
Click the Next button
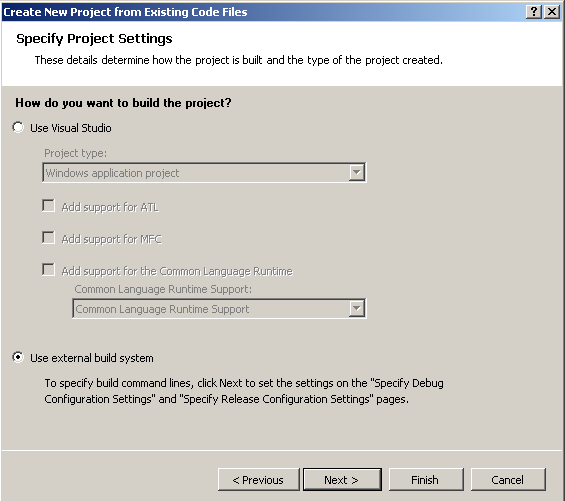(x=342, y=480)
